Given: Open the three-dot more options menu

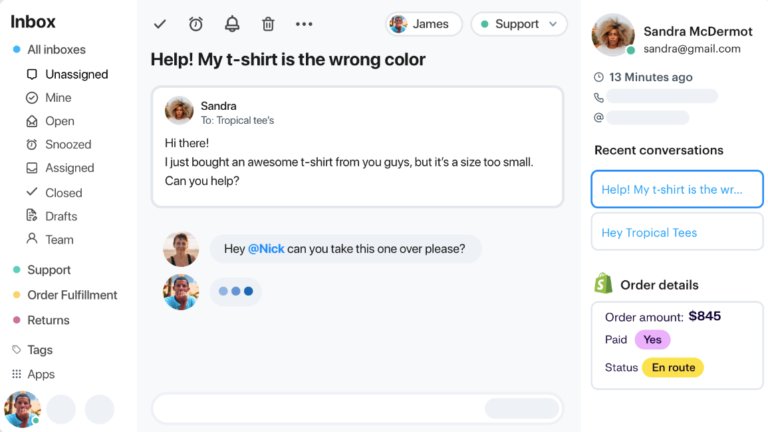Looking at the screenshot, I should click(304, 24).
